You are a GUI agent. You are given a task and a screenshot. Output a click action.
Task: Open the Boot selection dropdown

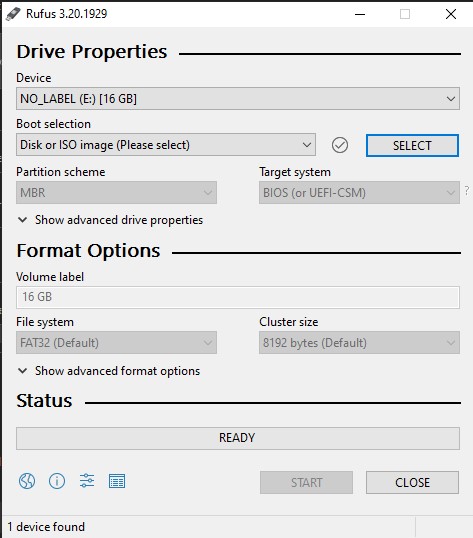(166, 145)
